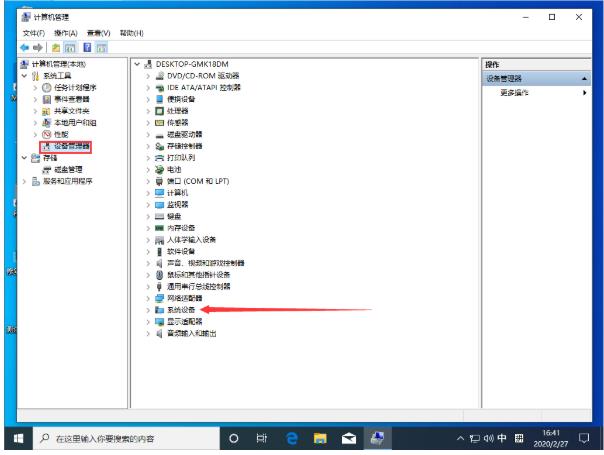
Task: Click the disk icon beside 磁盘管理
Action: [47, 169]
